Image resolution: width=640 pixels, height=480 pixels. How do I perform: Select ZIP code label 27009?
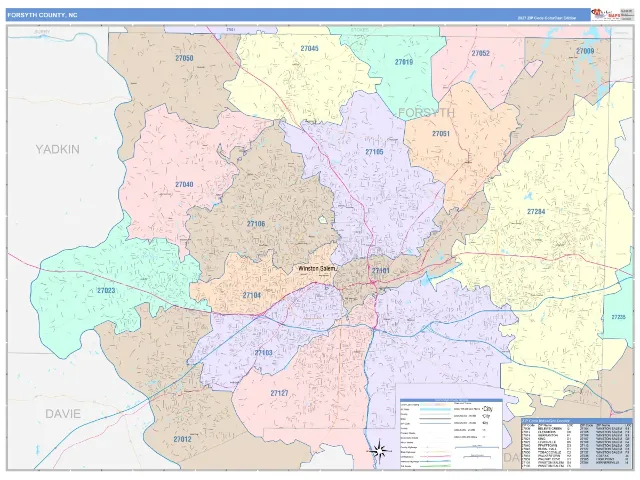585,51
